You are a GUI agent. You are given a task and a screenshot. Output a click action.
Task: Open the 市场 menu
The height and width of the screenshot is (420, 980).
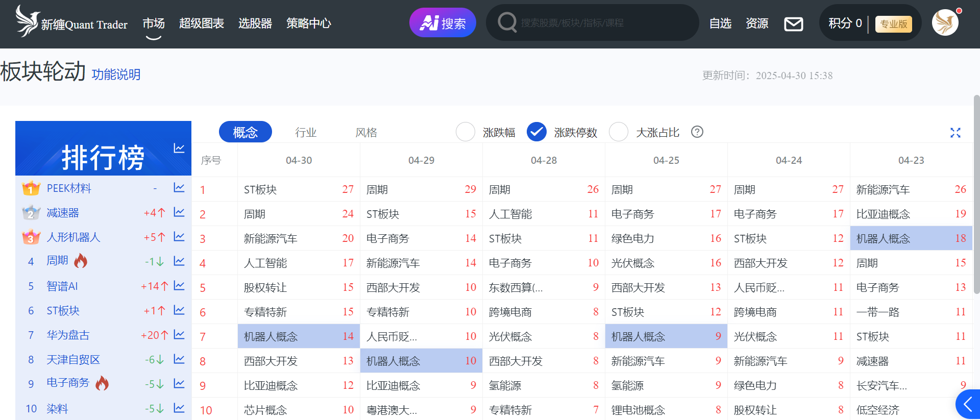154,23
